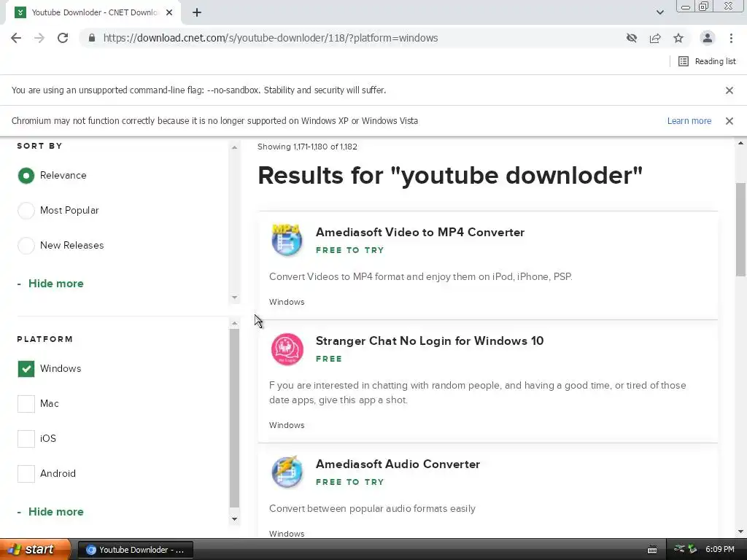
Task: Click the crossed-out eye icon in address bar
Action: tap(632, 38)
